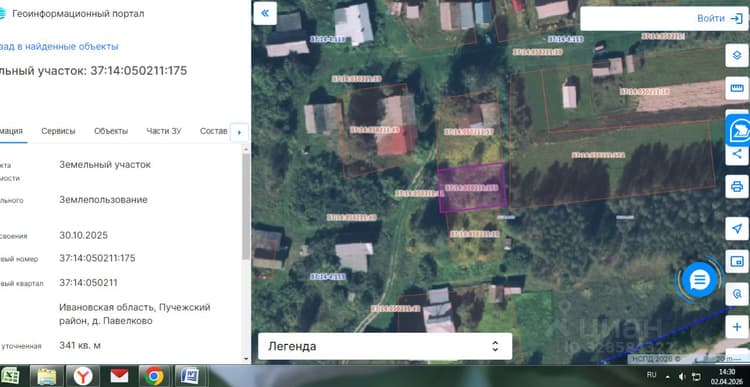Show hidden tray icons arrow
This screenshot has height=387, width=750.
pyautogui.click(x=667, y=376)
